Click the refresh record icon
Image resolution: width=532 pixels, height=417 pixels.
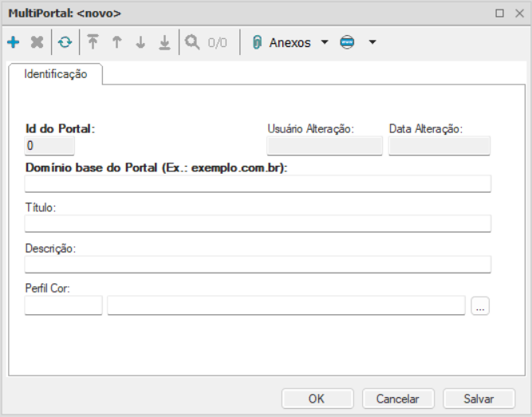(x=65, y=43)
